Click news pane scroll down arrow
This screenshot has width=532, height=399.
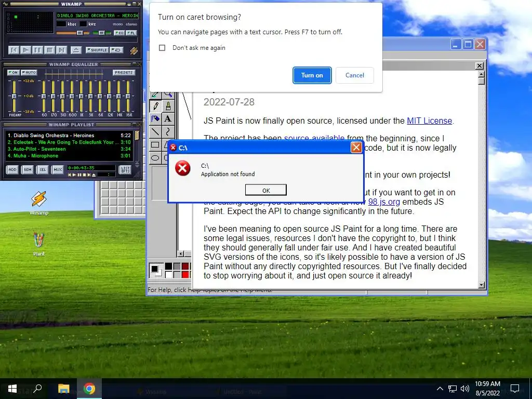pos(481,285)
